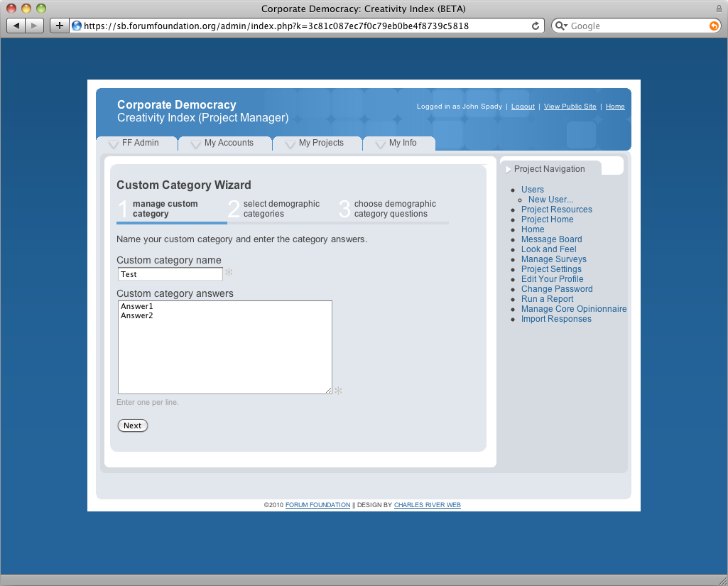Go back with the browser back arrow
The height and width of the screenshot is (586, 728).
[x=16, y=26]
